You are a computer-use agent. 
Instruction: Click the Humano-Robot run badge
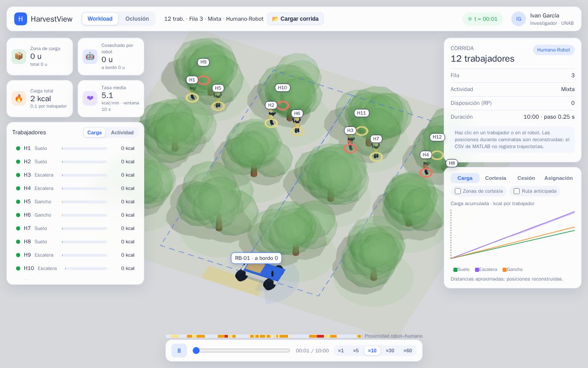[x=554, y=50]
